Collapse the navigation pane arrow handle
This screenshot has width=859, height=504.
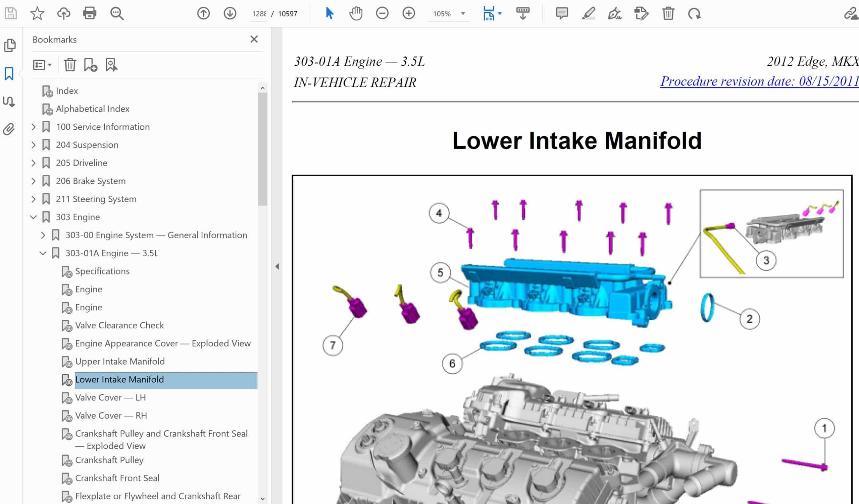coord(277,266)
